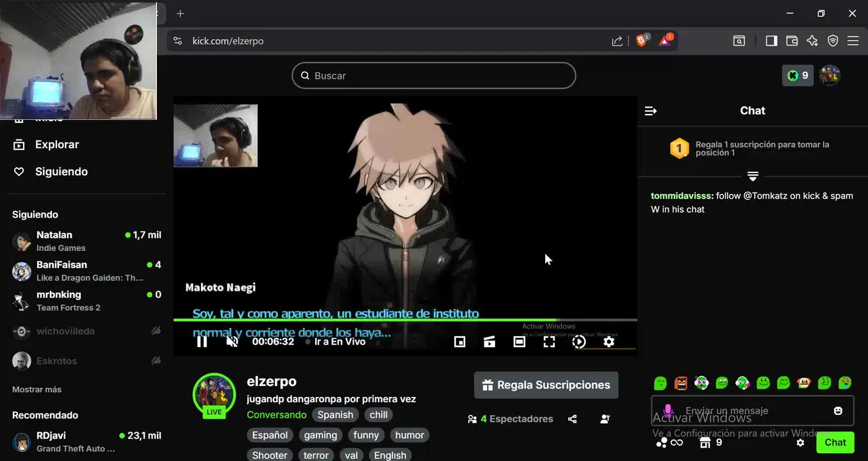
Task: Open the Kicks balance showing 9
Action: tap(798, 76)
